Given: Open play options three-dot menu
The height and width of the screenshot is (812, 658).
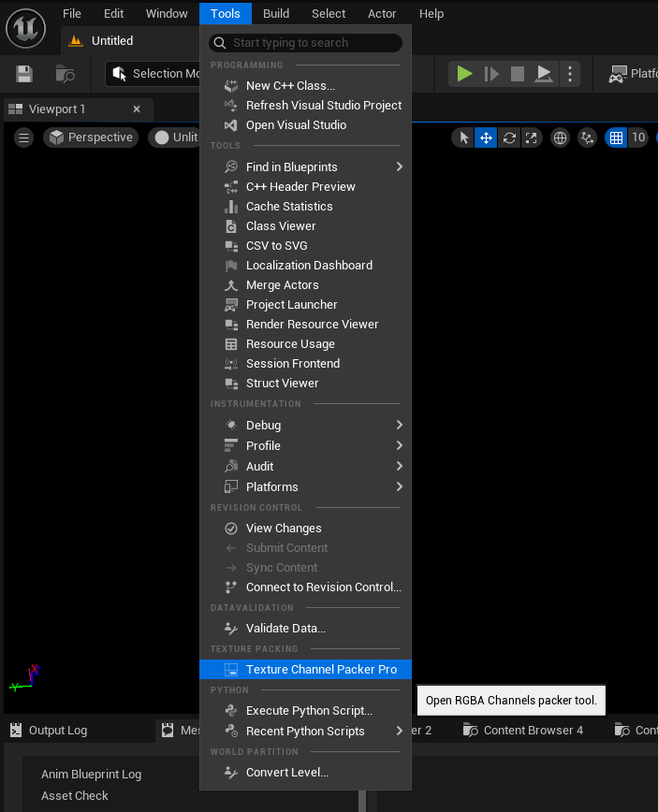Looking at the screenshot, I should pyautogui.click(x=570, y=74).
